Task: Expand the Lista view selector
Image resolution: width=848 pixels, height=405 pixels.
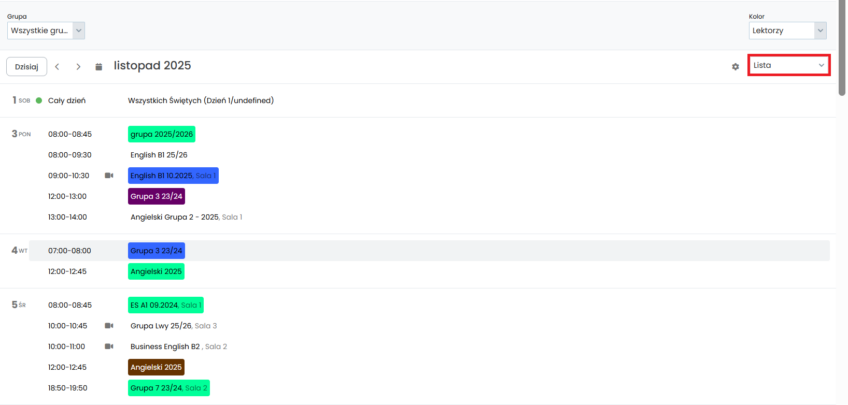Action: 789,65
